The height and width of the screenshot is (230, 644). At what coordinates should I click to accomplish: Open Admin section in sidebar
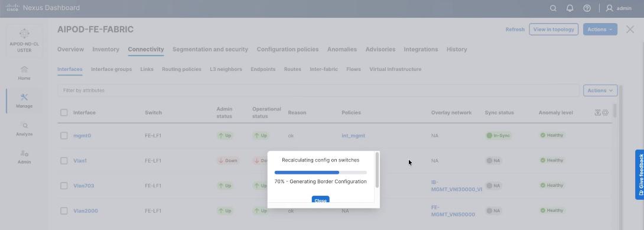(x=24, y=157)
